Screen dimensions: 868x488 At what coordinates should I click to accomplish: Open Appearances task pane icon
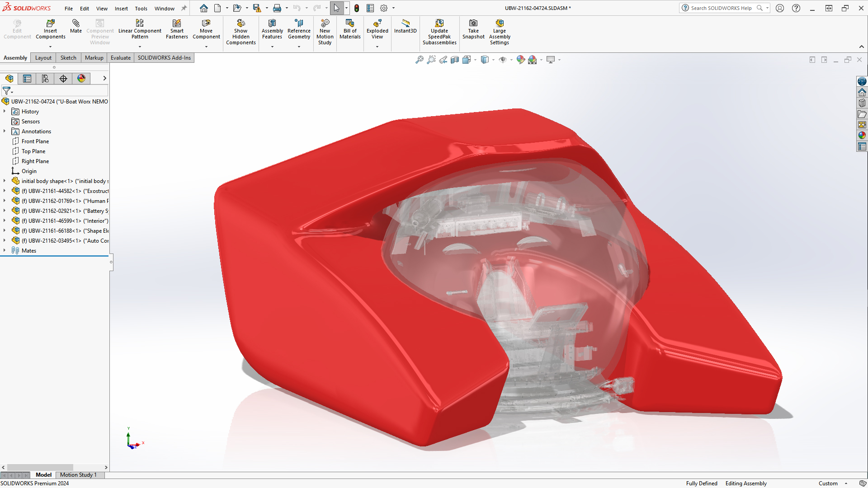[x=862, y=136]
